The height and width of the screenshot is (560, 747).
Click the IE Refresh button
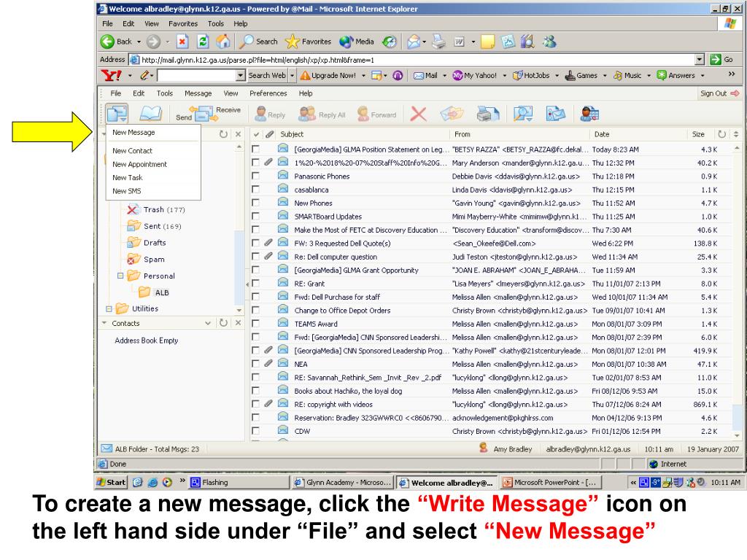tap(203, 42)
